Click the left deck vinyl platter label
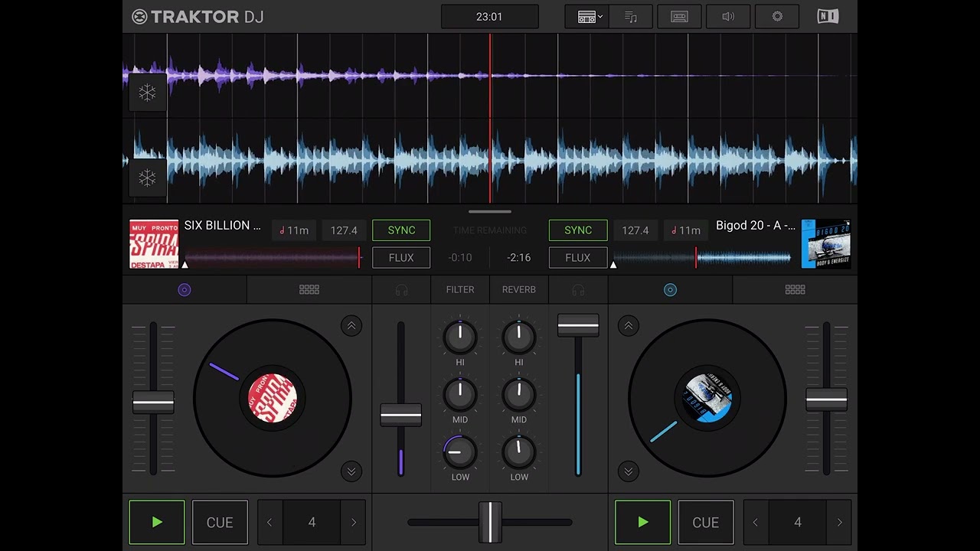The image size is (980, 551). (x=273, y=398)
